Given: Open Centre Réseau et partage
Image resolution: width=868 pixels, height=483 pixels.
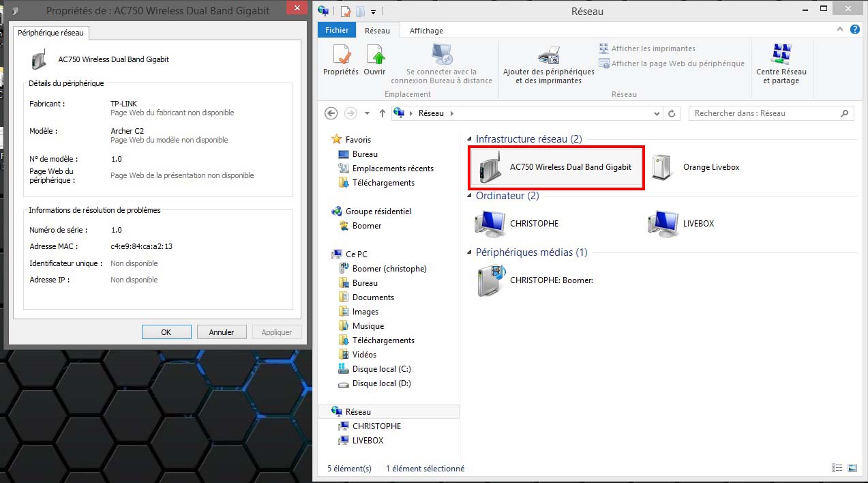Looking at the screenshot, I should coord(781,64).
